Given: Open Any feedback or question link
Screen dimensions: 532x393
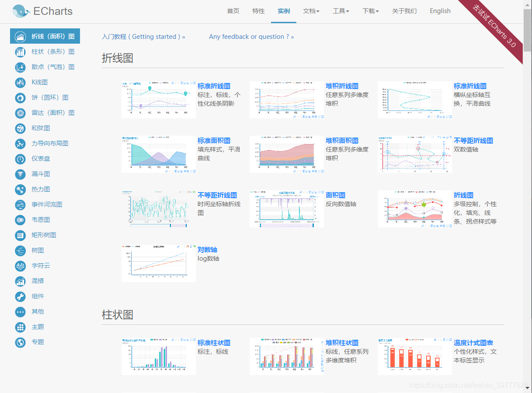Looking at the screenshot, I should click(x=251, y=37).
